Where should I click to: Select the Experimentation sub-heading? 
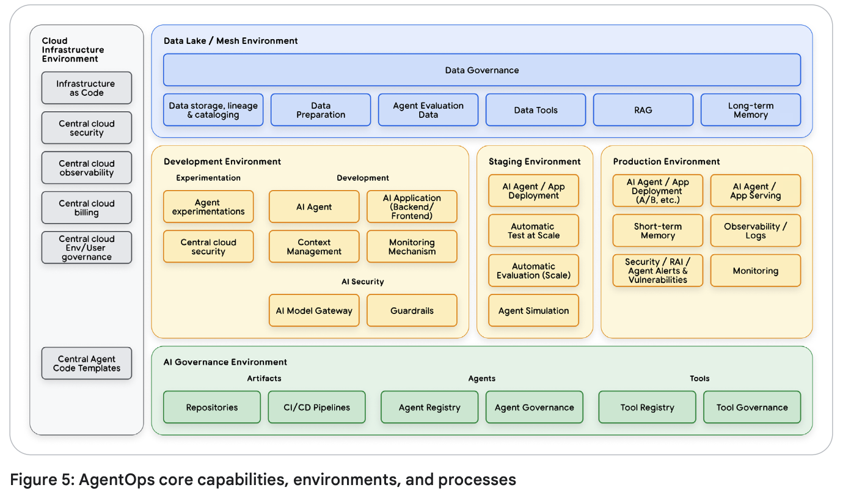(208, 178)
